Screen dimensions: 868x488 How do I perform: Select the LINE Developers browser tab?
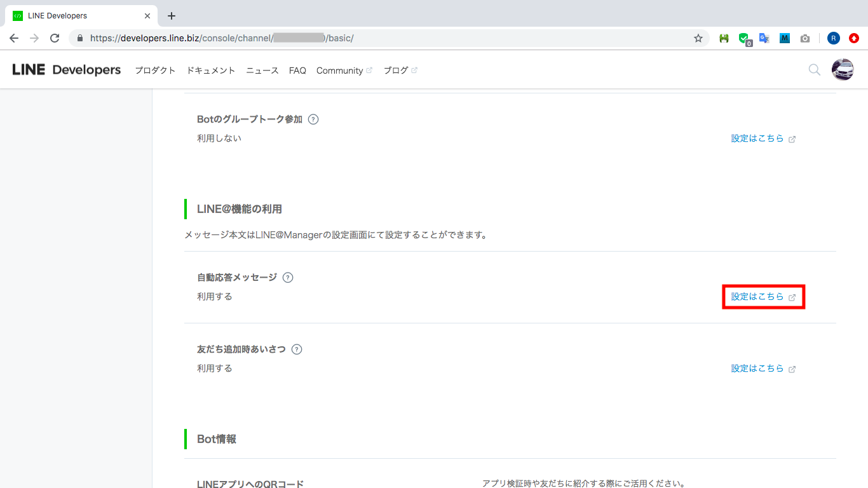click(81, 16)
